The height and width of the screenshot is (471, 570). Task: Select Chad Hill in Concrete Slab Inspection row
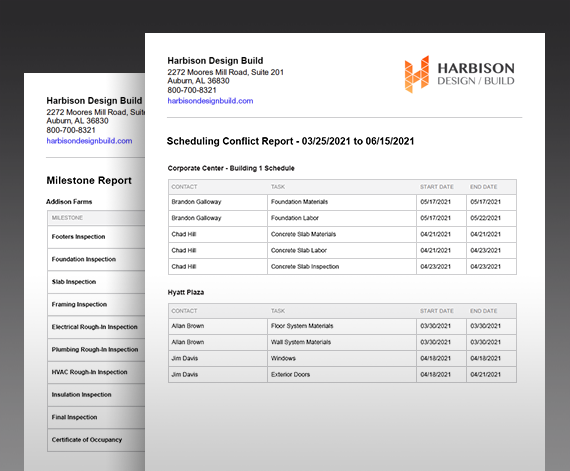(184, 266)
